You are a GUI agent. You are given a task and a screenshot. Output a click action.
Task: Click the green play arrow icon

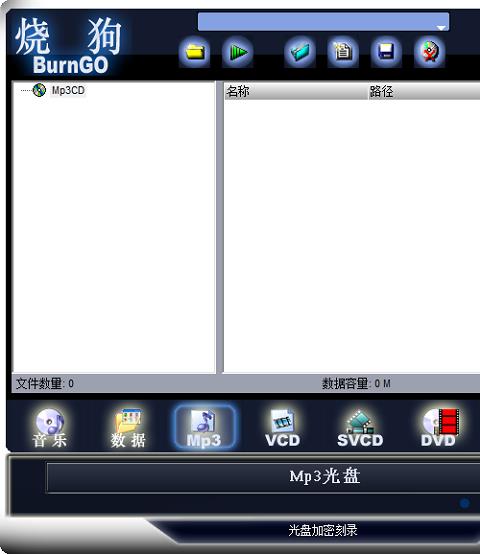tap(238, 52)
